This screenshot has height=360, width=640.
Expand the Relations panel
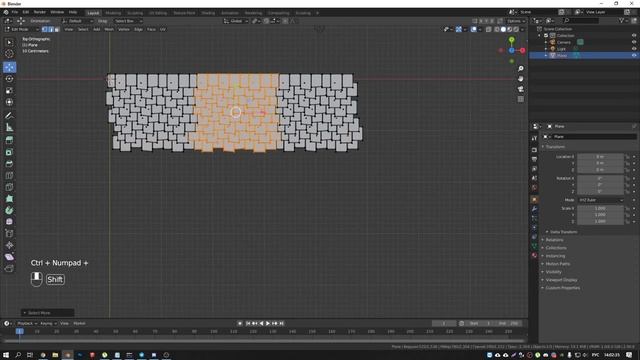[554, 240]
